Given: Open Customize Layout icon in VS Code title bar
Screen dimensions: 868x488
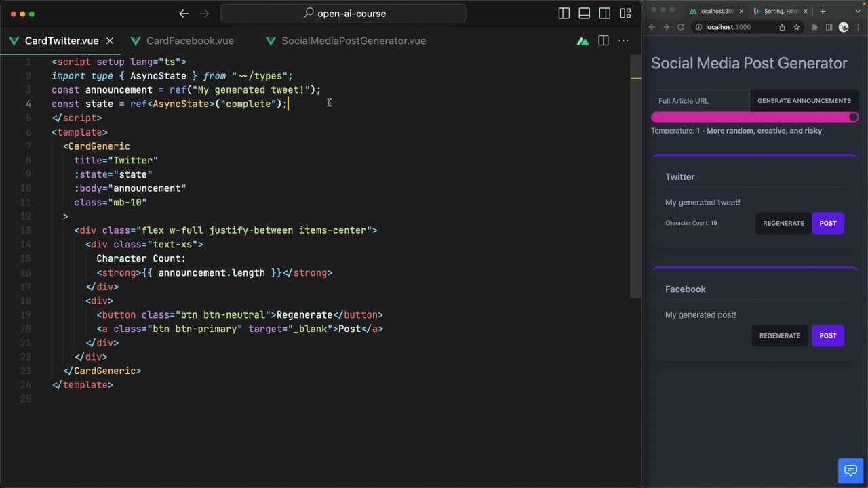Looking at the screenshot, I should click(625, 14).
